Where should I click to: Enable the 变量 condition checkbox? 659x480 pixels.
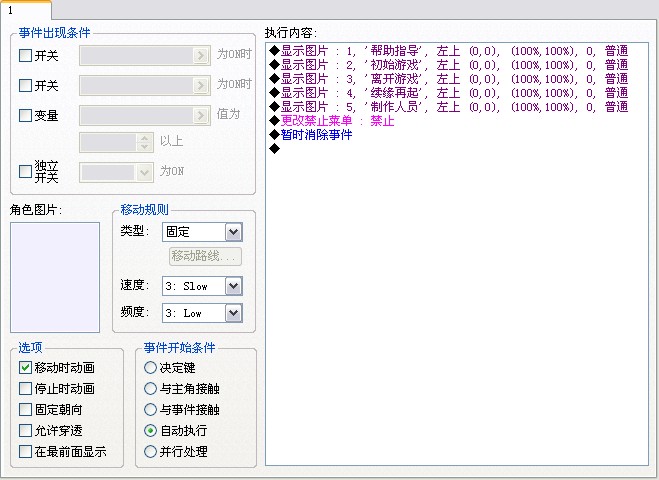click(x=25, y=115)
